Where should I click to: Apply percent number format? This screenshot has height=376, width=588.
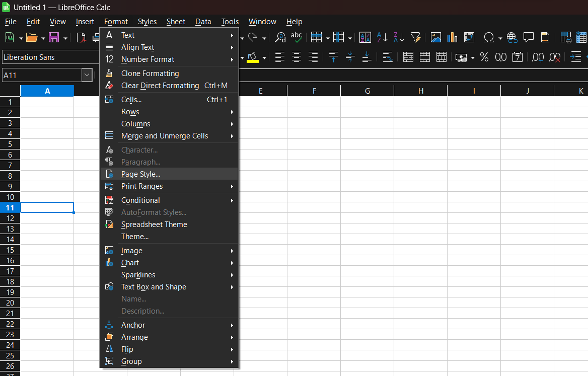coord(484,57)
